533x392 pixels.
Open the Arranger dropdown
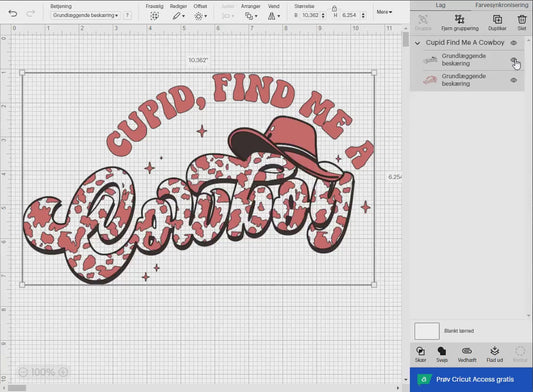251,16
